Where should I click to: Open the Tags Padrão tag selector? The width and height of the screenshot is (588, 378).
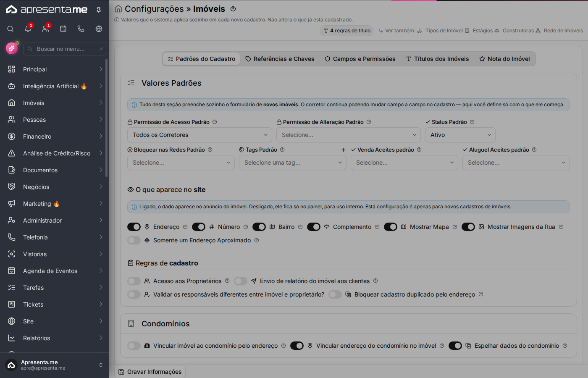pos(293,163)
